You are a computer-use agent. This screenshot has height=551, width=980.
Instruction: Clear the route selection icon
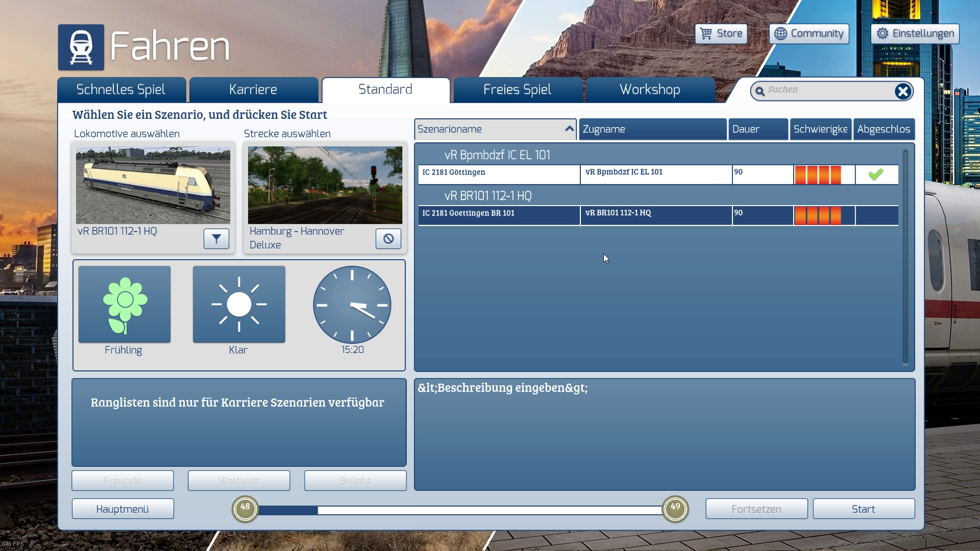coord(388,239)
